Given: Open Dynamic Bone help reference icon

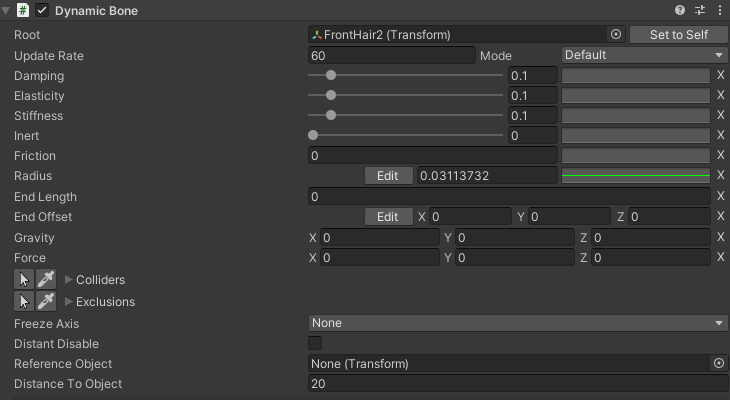Looking at the screenshot, I should point(680,10).
